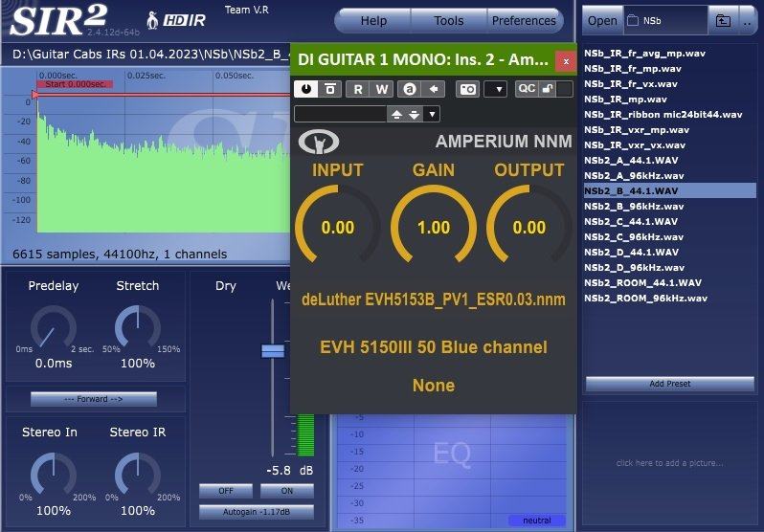The image size is (764, 532).
Task: Click the None label in Amperium
Action: (x=433, y=386)
